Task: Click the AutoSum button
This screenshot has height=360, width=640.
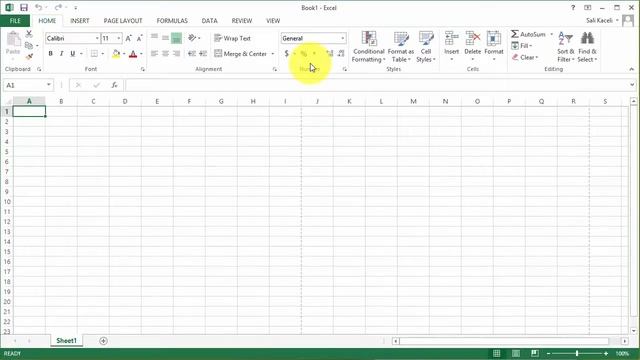Action: coord(528,34)
